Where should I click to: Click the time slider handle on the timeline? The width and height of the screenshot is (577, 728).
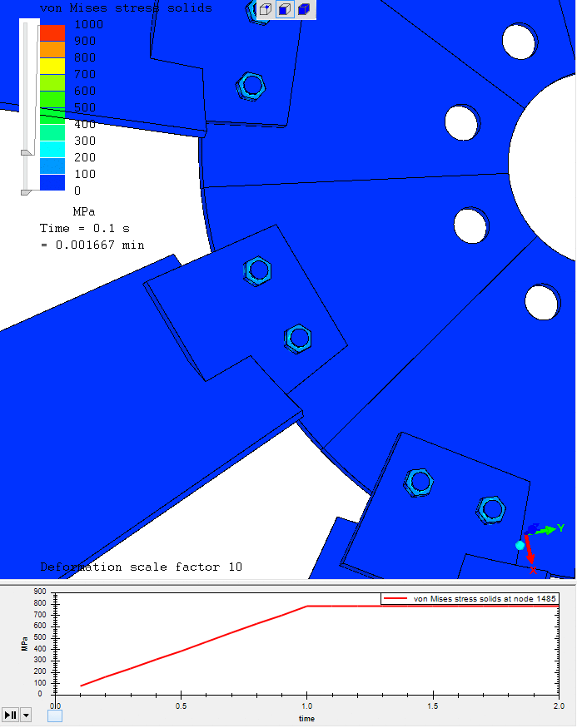click(x=55, y=716)
